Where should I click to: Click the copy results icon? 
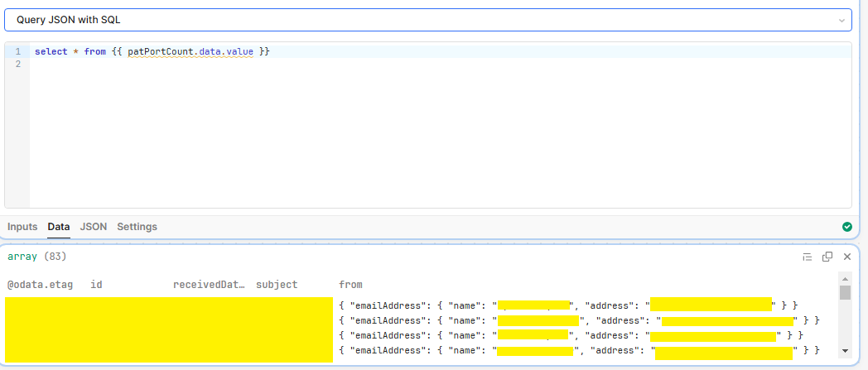827,257
